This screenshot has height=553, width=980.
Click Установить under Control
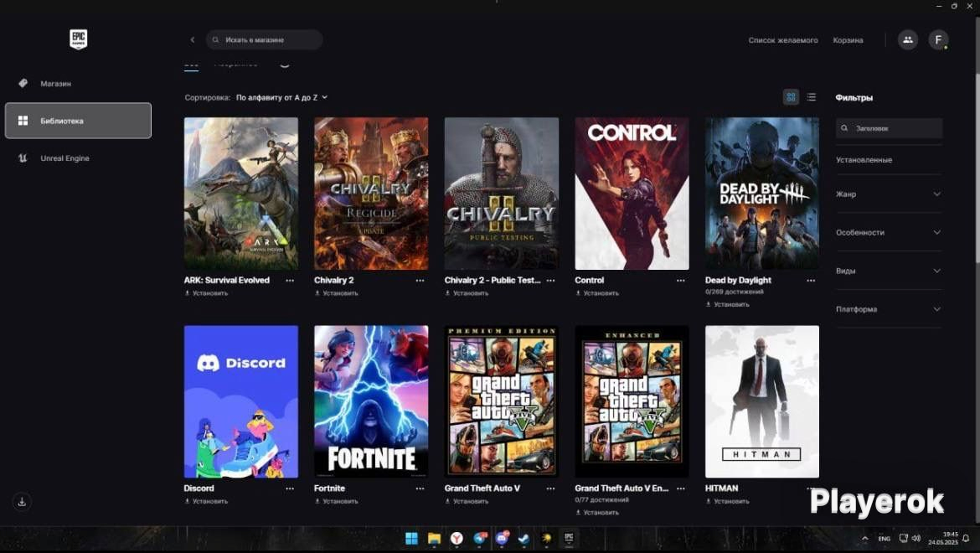coord(597,293)
